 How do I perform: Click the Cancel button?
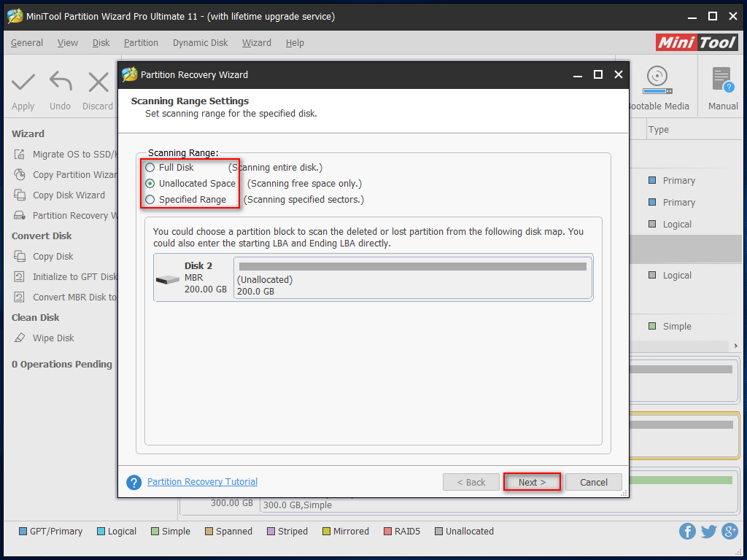tap(594, 483)
